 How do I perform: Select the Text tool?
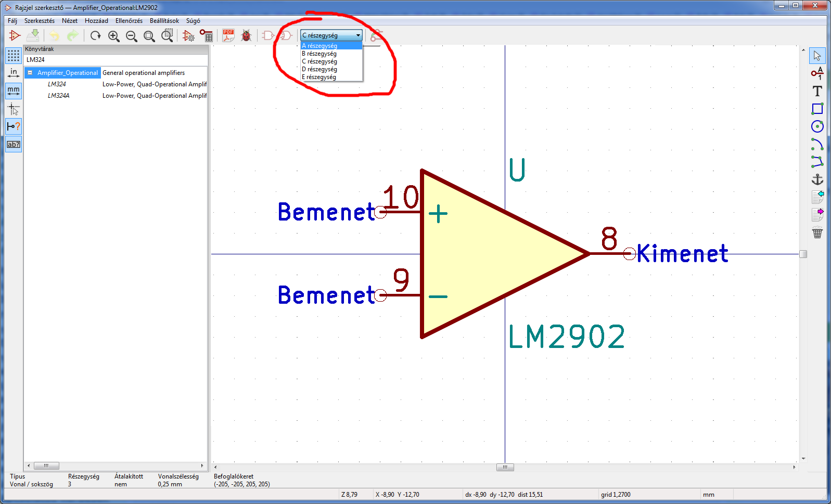[817, 91]
